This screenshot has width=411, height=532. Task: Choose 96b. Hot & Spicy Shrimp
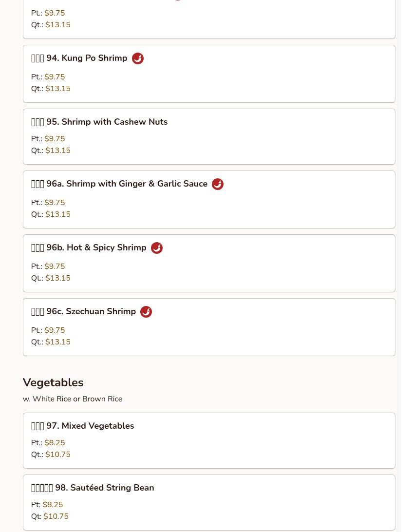click(209, 263)
